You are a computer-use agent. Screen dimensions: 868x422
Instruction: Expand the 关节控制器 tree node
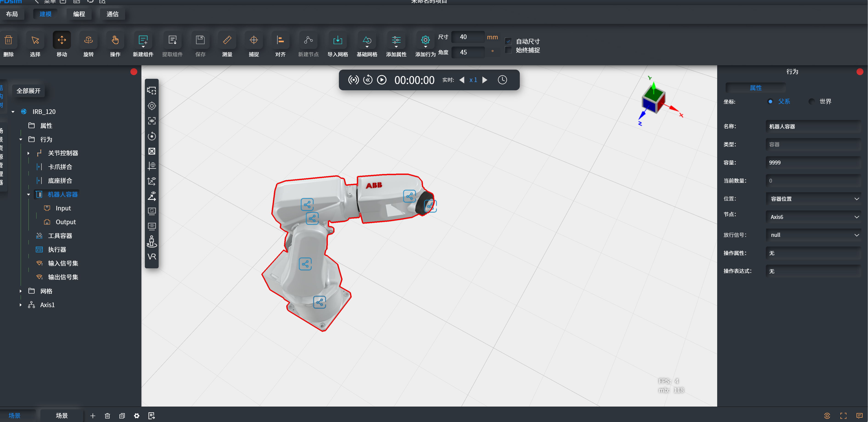pos(28,153)
